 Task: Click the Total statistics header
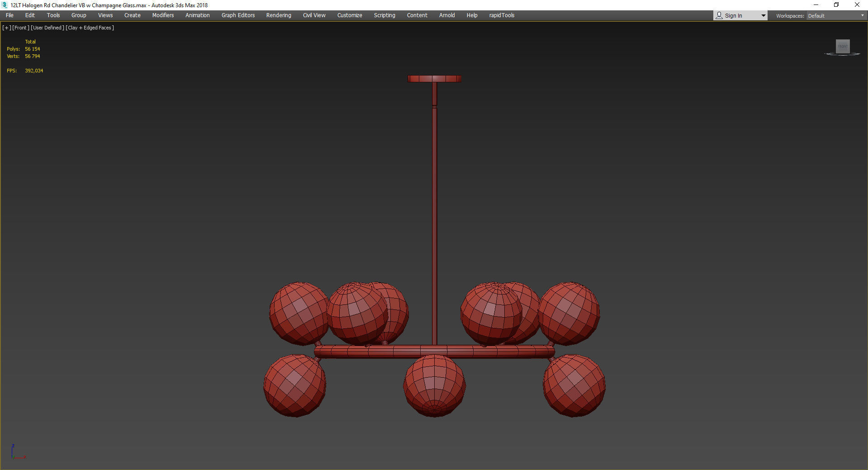[30, 42]
